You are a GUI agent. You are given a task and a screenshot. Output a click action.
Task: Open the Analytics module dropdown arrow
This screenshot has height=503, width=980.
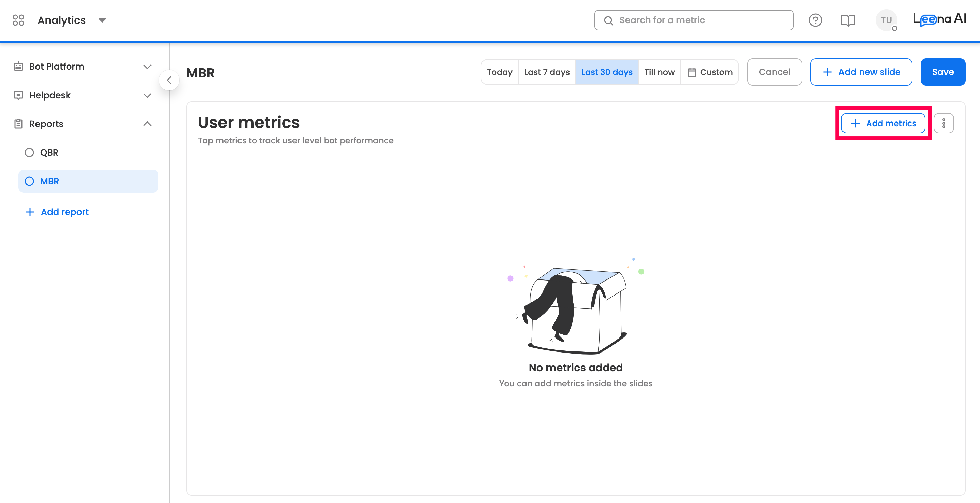pyautogui.click(x=102, y=20)
